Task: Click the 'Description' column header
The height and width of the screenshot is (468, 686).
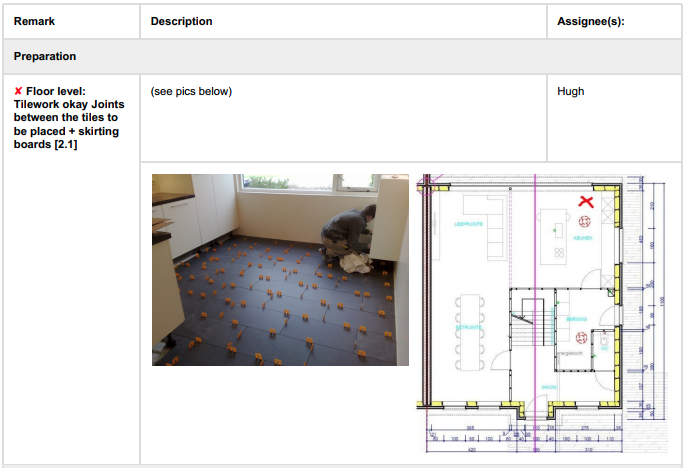Action: [181, 21]
